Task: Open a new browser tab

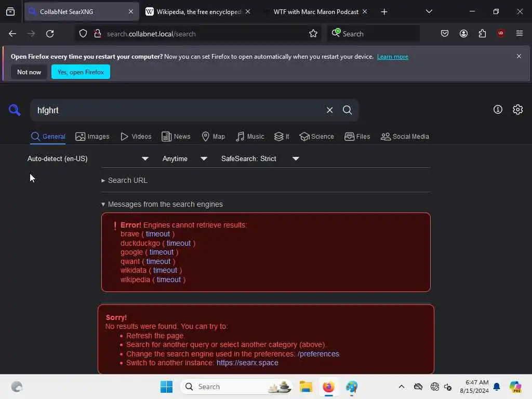Action: point(384,12)
